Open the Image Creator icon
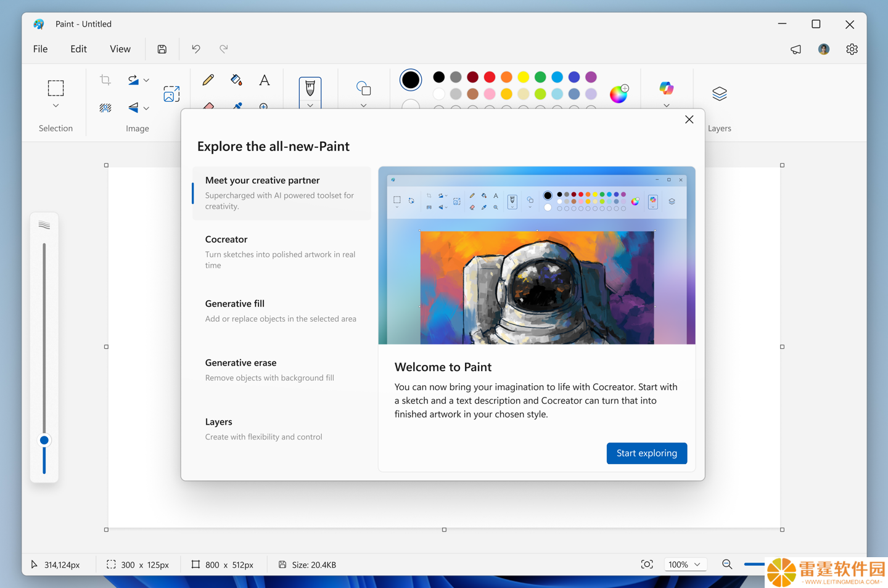The image size is (888, 588). [x=171, y=94]
